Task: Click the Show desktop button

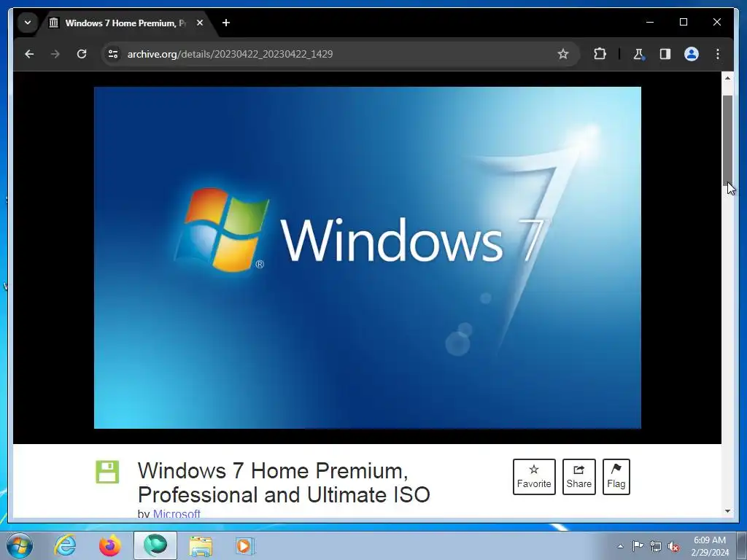Action: click(743, 545)
